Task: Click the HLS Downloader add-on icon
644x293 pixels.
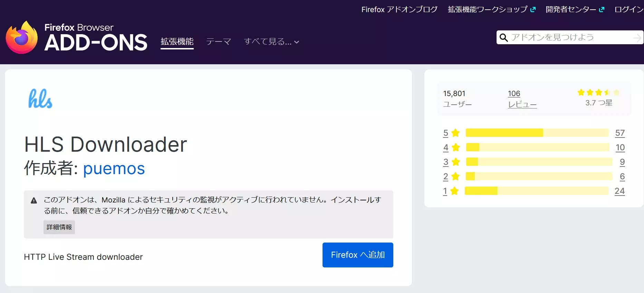Action: (40, 99)
